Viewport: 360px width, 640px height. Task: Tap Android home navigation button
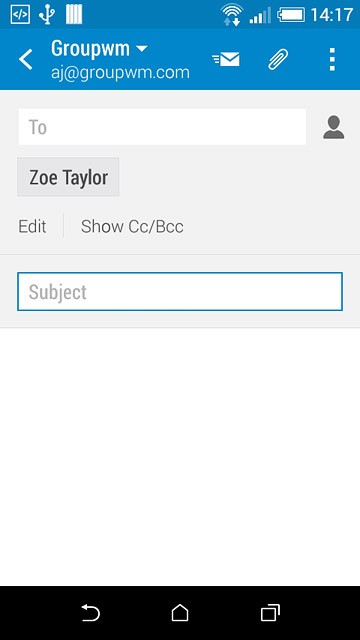point(180,613)
